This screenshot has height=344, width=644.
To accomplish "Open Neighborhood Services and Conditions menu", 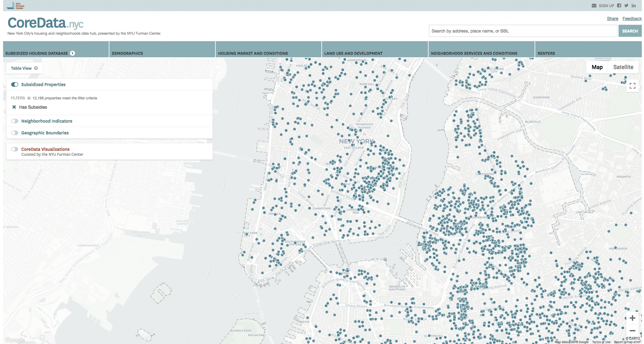I will 481,49.
